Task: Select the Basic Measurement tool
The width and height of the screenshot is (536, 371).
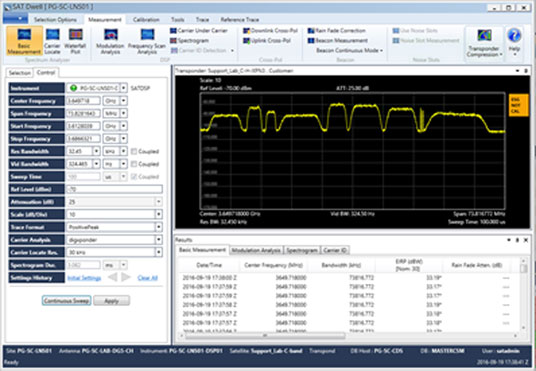Action: click(24, 41)
